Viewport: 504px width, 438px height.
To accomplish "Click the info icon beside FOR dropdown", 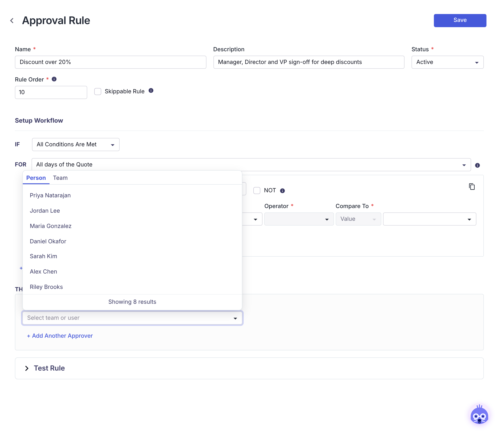I will click(477, 166).
